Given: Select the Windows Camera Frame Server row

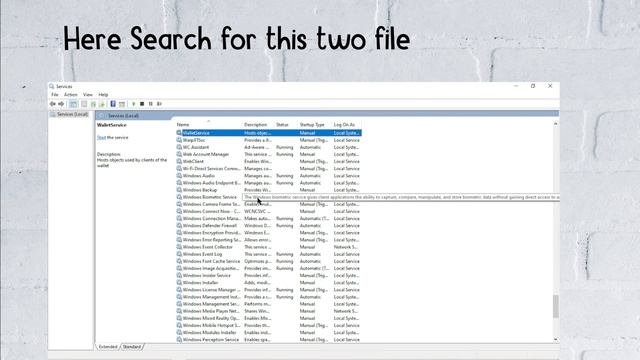Looking at the screenshot, I should 269,204.
